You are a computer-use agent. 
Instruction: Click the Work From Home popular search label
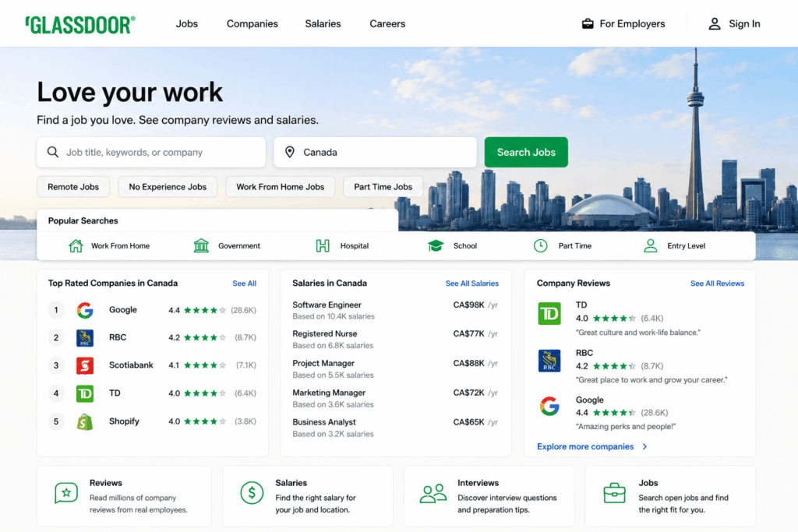pyautogui.click(x=120, y=245)
